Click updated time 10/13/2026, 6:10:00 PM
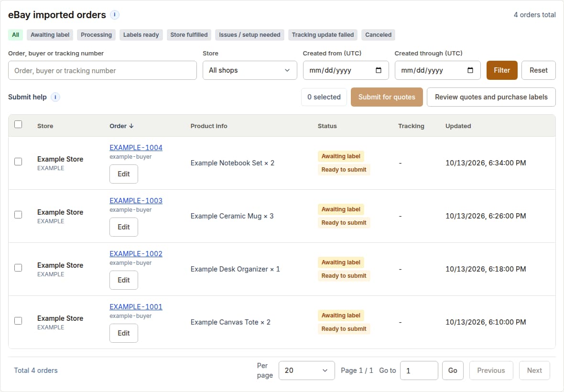 click(x=486, y=322)
